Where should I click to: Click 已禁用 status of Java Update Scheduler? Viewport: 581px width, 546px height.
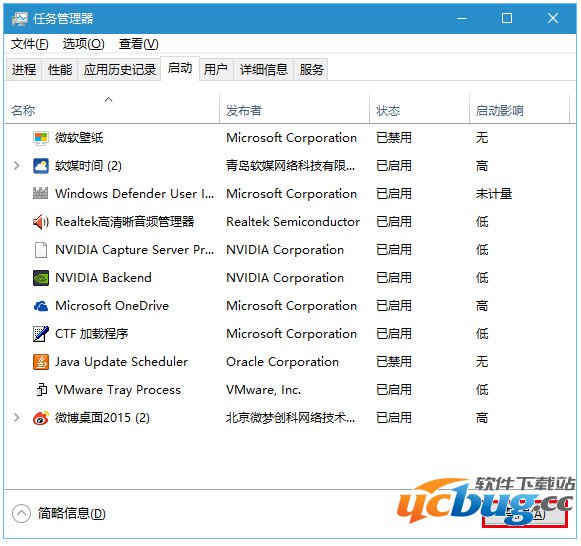click(394, 362)
